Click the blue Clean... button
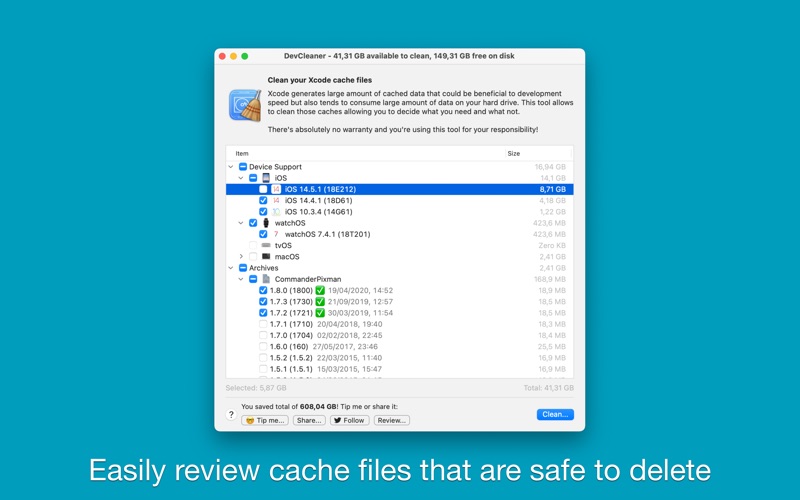 pos(555,414)
